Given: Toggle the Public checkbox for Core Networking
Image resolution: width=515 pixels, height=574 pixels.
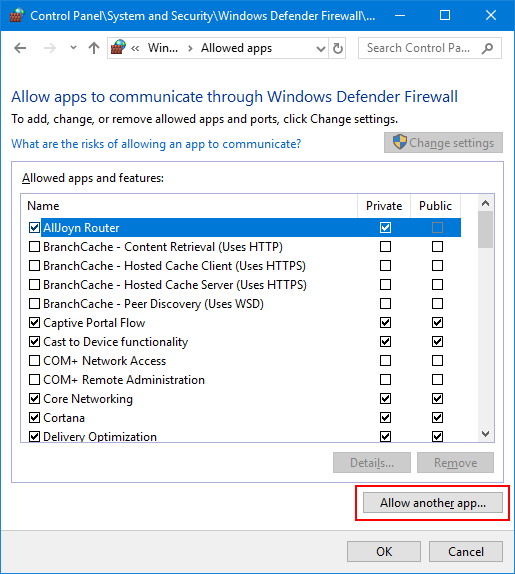Looking at the screenshot, I should [x=437, y=398].
